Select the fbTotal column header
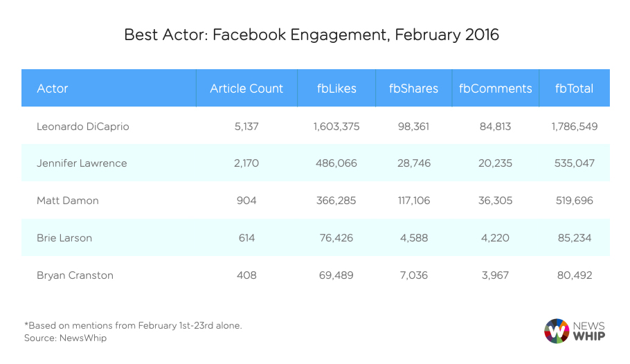The image size is (630, 364). pos(574,89)
